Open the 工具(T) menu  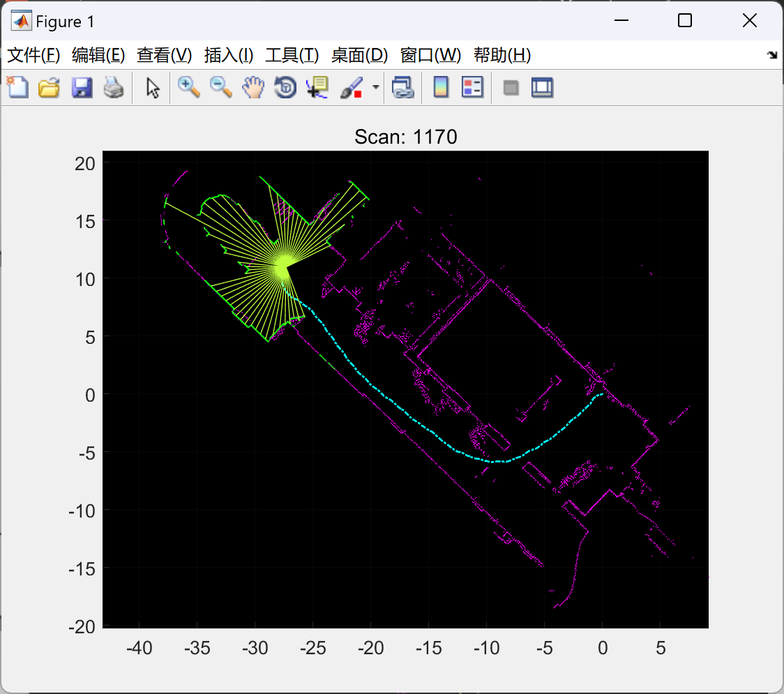pos(292,55)
